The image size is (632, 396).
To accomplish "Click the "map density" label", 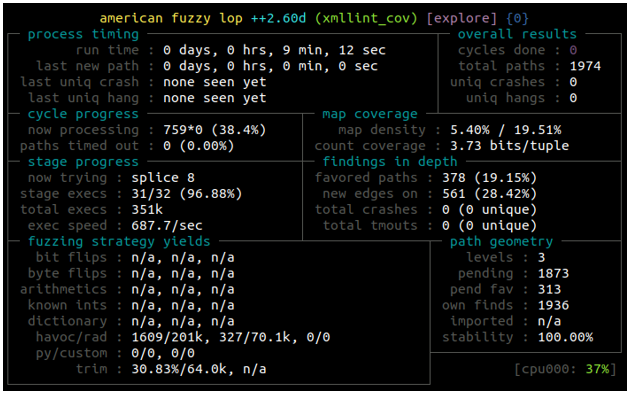I will tap(382, 130).
